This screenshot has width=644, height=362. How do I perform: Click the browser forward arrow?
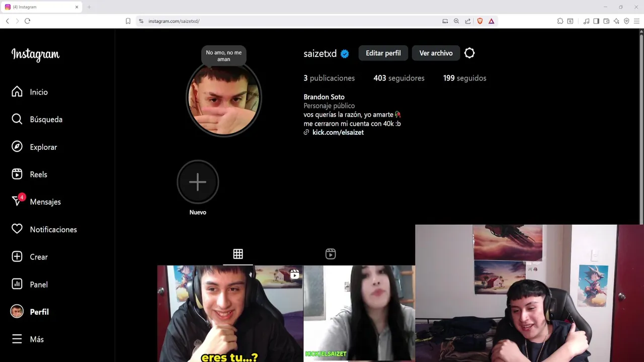tap(17, 21)
